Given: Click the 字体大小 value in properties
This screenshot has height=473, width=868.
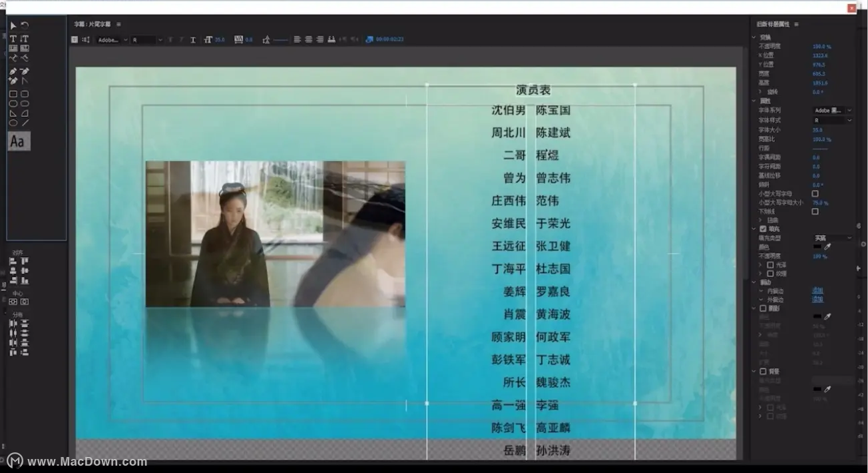Looking at the screenshot, I should click(817, 130).
